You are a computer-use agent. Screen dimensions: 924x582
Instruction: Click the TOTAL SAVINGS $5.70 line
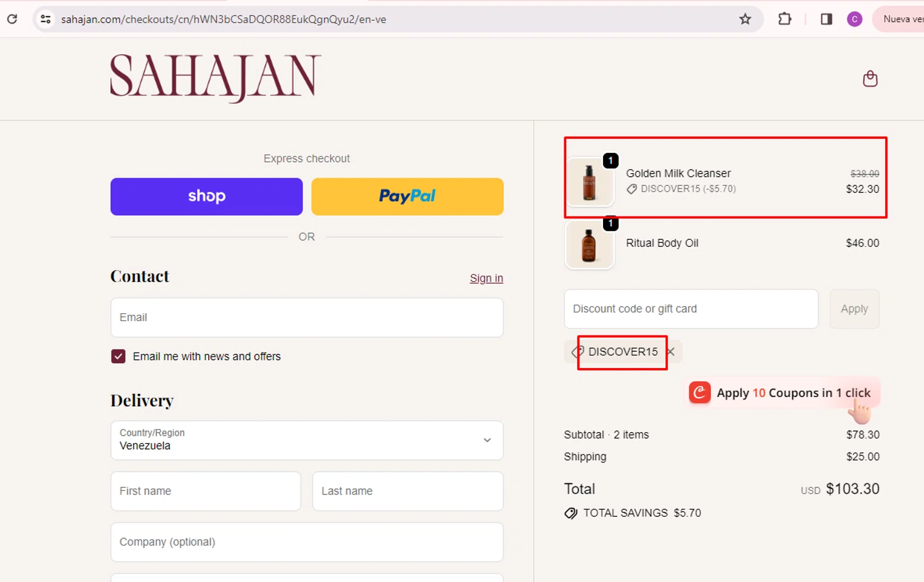coord(633,513)
